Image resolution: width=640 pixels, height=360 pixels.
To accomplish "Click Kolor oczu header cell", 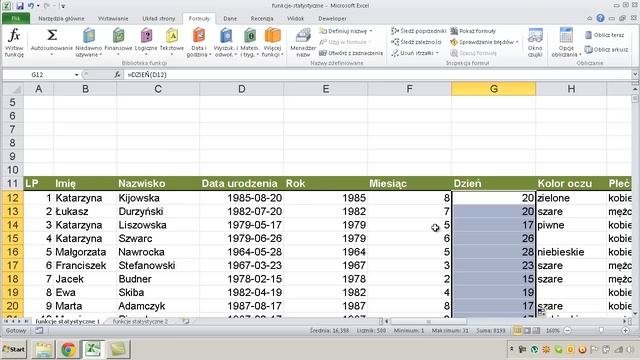I will (x=571, y=184).
